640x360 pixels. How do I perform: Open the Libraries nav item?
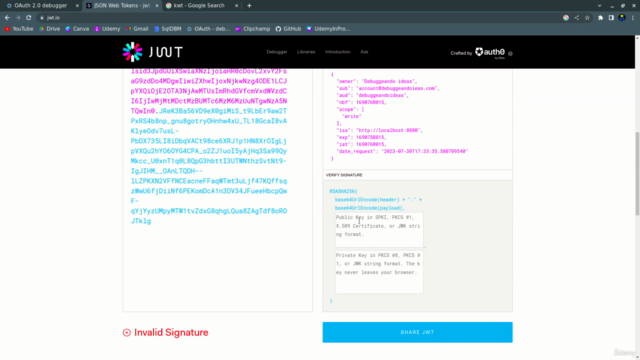306,52
